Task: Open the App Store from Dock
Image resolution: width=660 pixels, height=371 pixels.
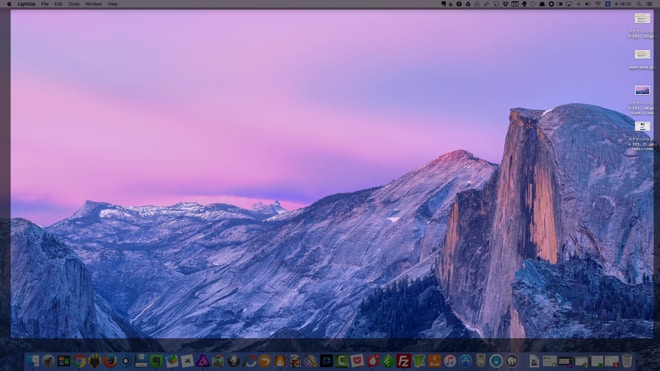Action: [465, 361]
